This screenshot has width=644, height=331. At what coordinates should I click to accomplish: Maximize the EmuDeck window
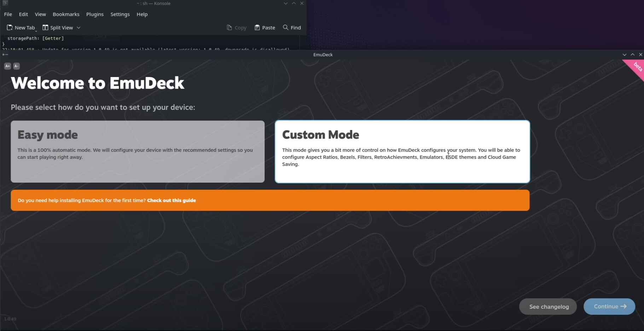(633, 55)
